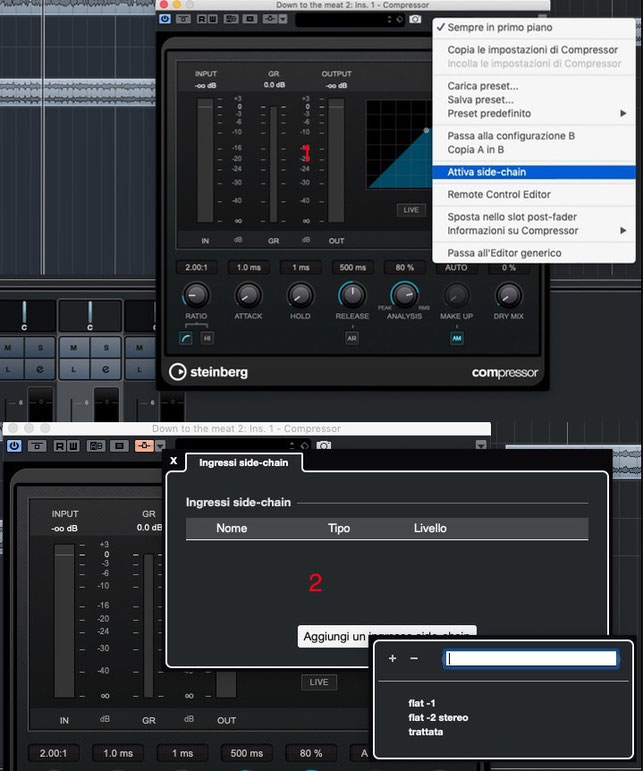Click the RELEASE knob

352,295
